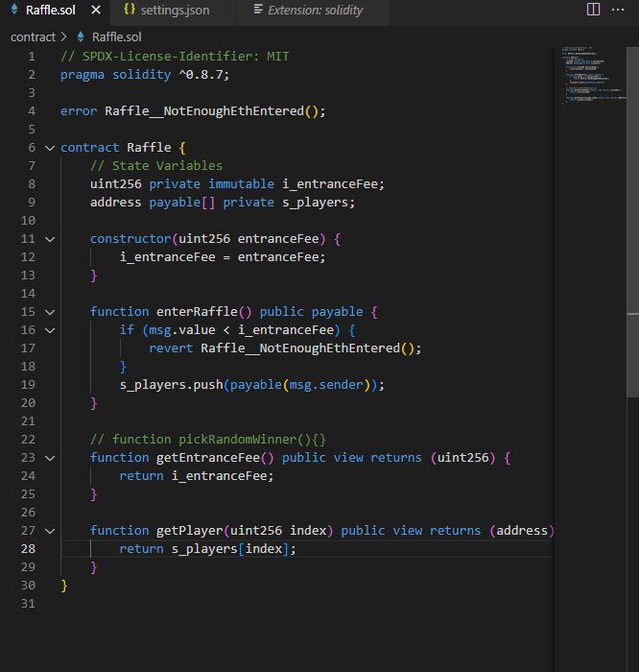Collapse getEntranceFee function on line 23
This screenshot has height=672, width=639.
[x=50, y=458]
